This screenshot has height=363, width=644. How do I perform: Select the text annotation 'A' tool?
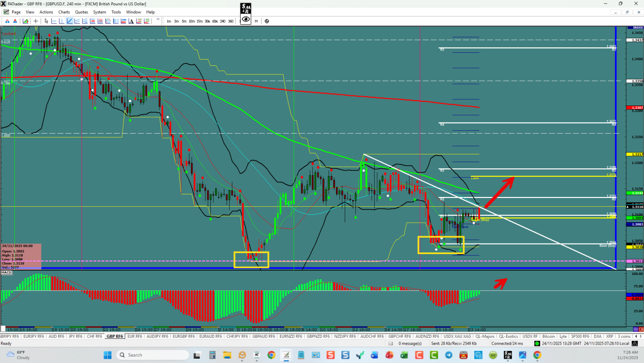click(x=131, y=21)
